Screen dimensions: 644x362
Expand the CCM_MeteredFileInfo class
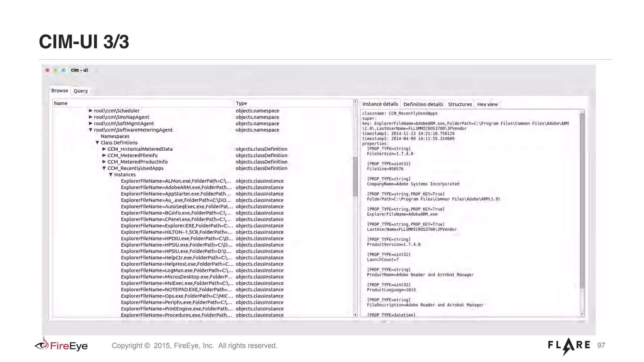104,156
